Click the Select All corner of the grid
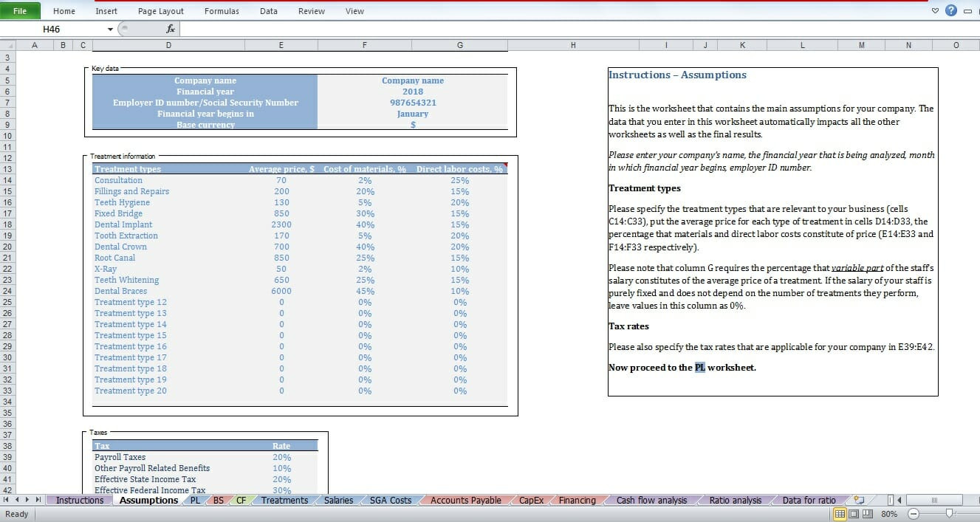The height and width of the screenshot is (522, 980). [7, 45]
